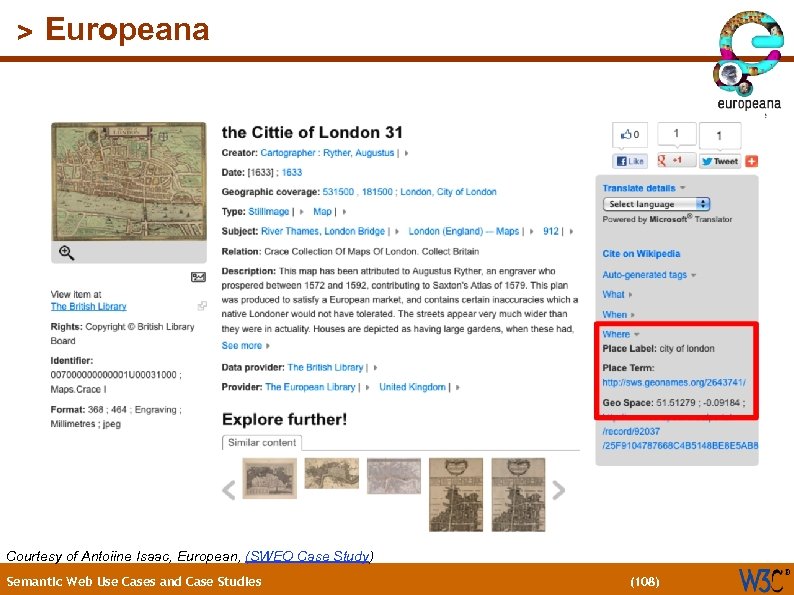Go to previous similar content arrow
794x595 pixels.
coord(229,490)
